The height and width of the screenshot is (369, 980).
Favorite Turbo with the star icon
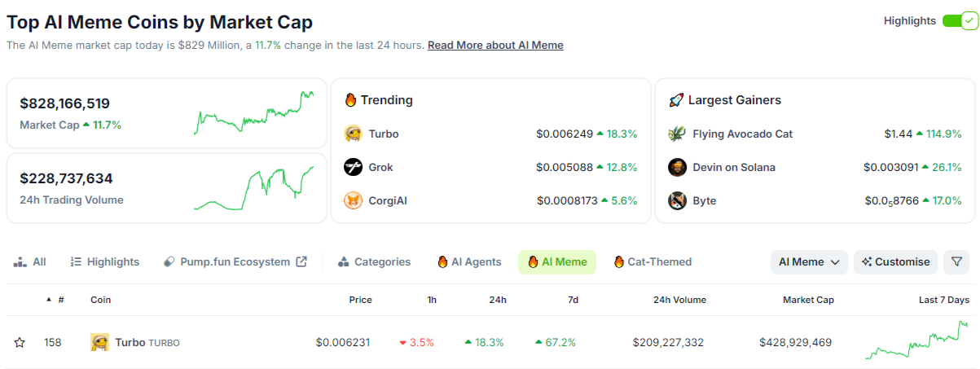click(20, 342)
